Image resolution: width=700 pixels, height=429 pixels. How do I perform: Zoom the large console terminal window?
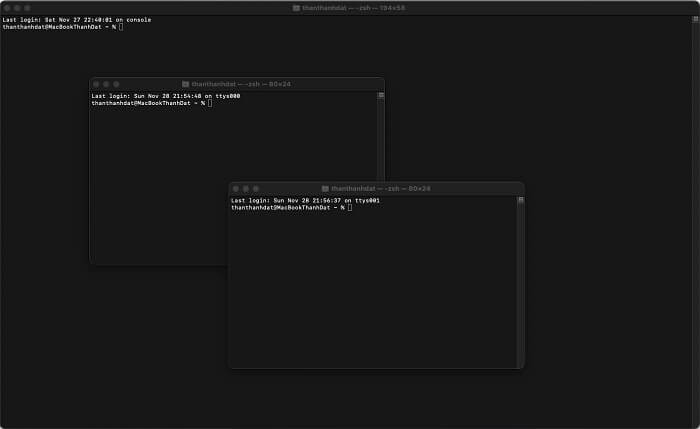27,8
